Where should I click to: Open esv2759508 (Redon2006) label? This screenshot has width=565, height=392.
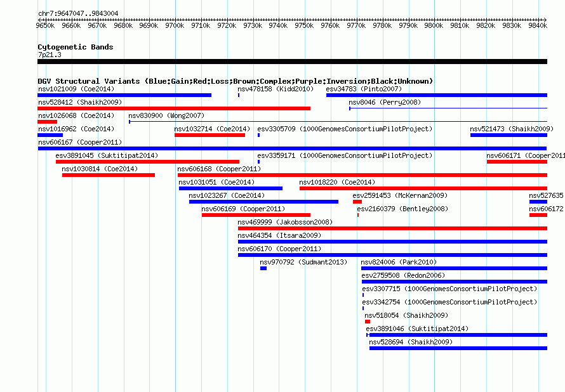coord(403,275)
